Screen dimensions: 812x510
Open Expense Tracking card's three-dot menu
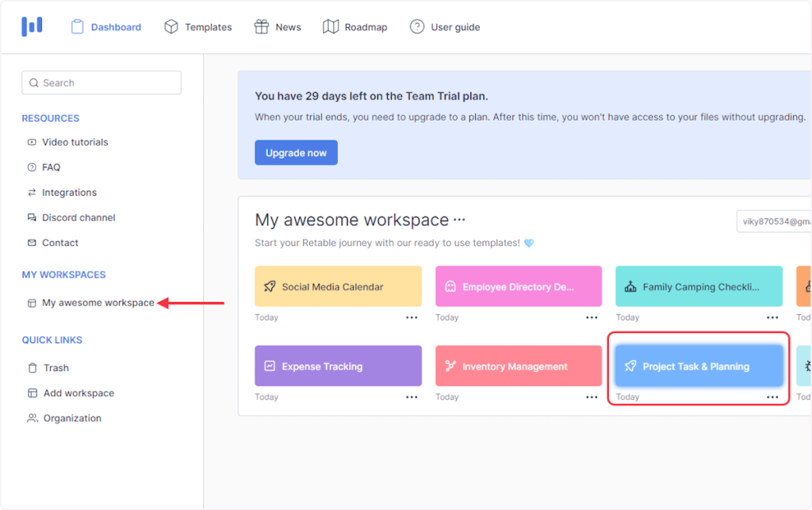tap(412, 397)
